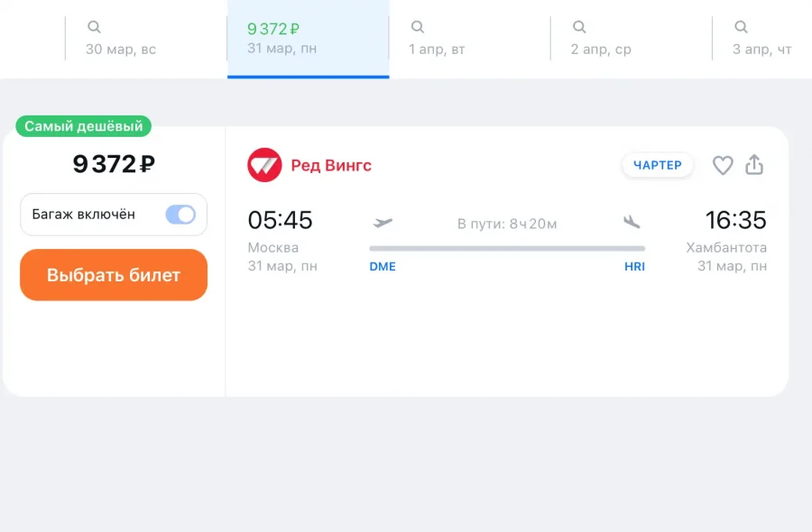Click the share ticket icon

(754, 165)
